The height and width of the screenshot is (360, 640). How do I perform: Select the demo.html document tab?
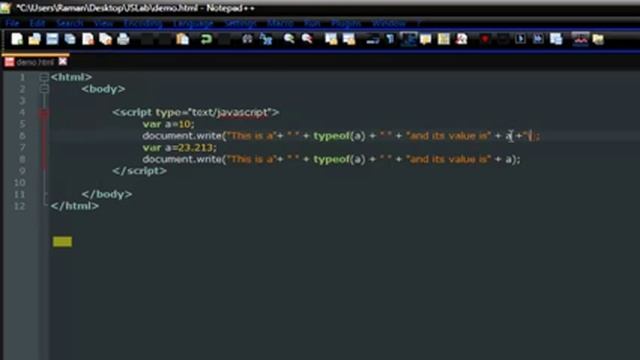tap(35, 62)
